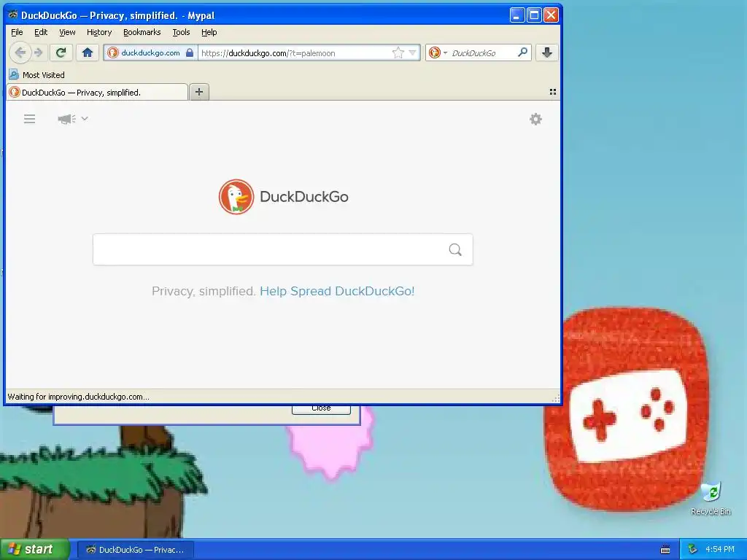Bookmark this page with the star
The width and height of the screenshot is (747, 560).
click(x=398, y=52)
